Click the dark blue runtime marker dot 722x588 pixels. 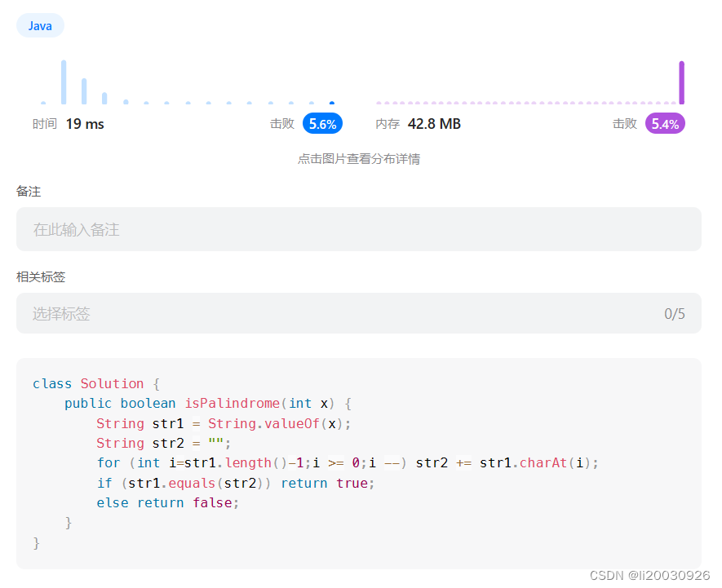click(x=332, y=103)
